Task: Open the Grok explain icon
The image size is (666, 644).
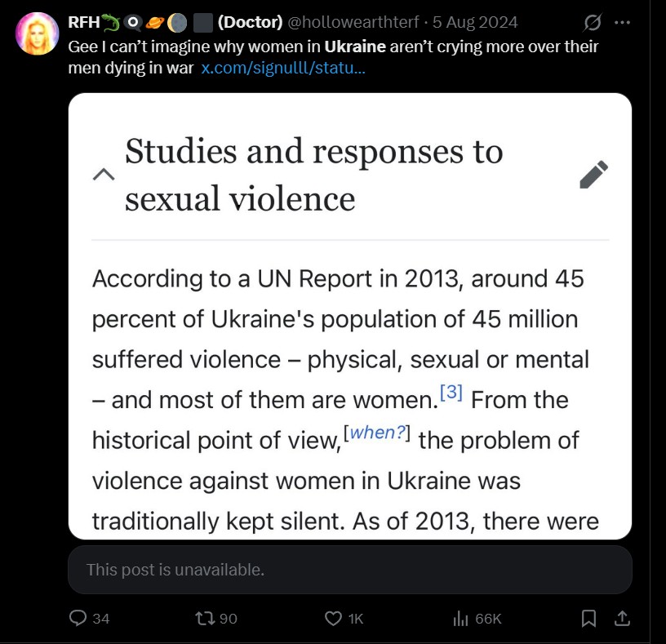Action: [592, 22]
